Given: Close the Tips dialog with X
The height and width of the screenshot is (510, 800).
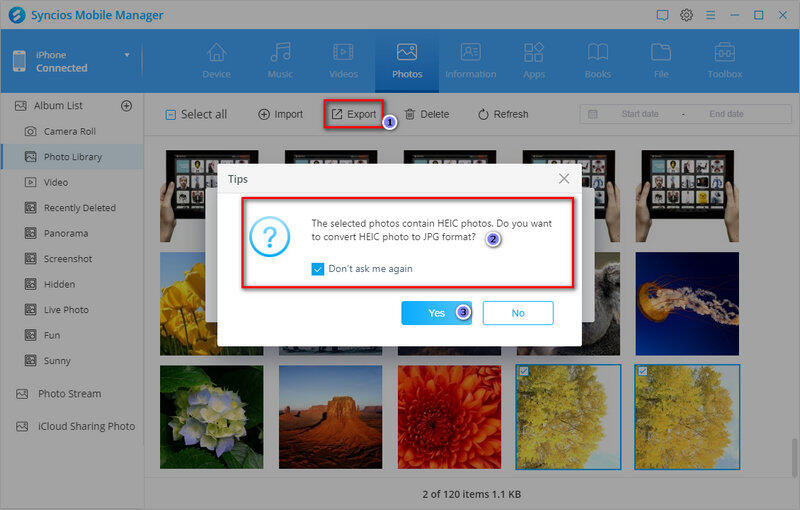Looking at the screenshot, I should click(x=564, y=178).
